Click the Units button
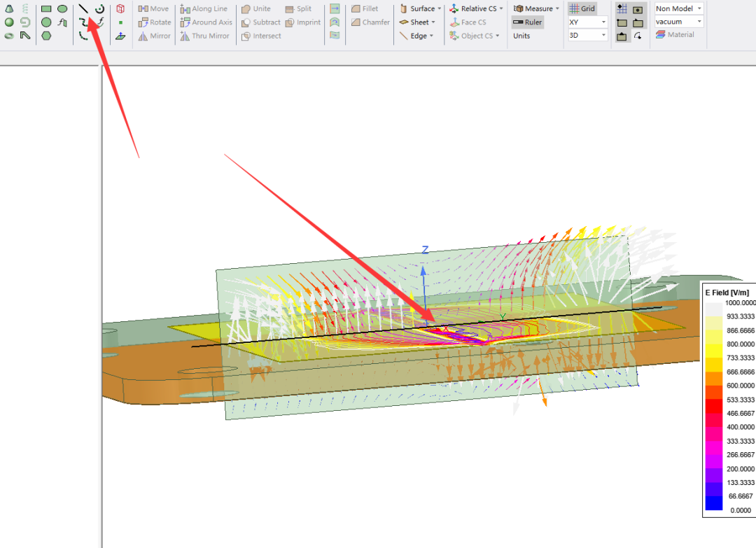Screen dimensions: 756x548 [x=521, y=36]
